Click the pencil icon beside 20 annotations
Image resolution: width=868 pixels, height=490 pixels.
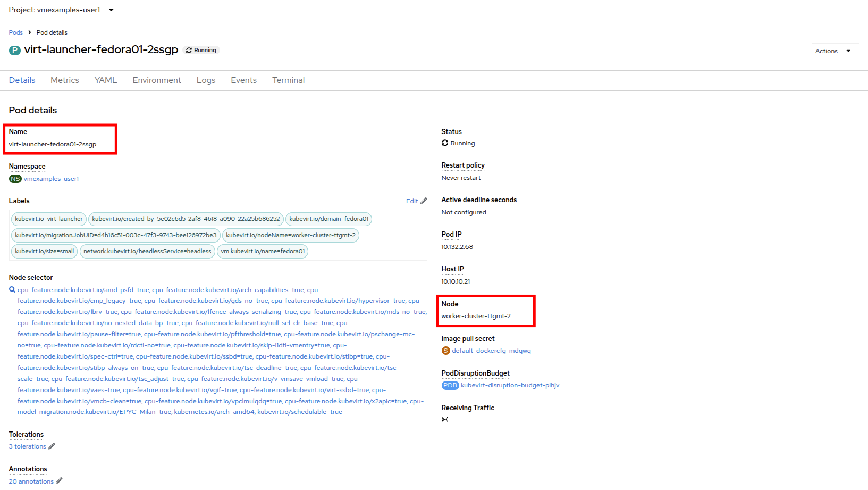click(x=59, y=481)
